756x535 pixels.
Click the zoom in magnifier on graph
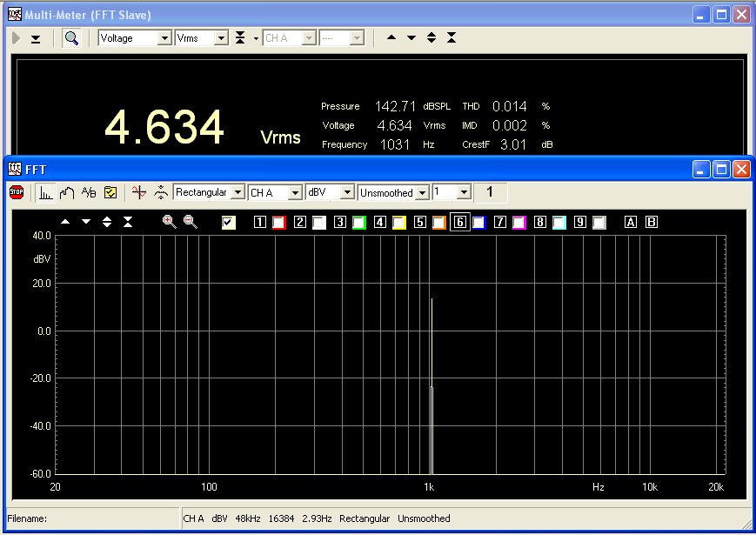[169, 222]
